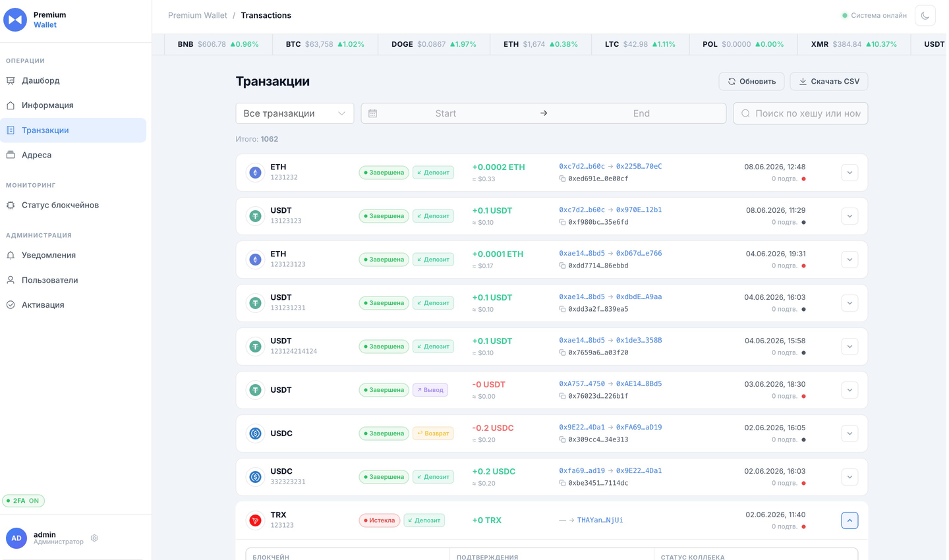Open the Дашборд sidebar item

[x=73, y=80]
